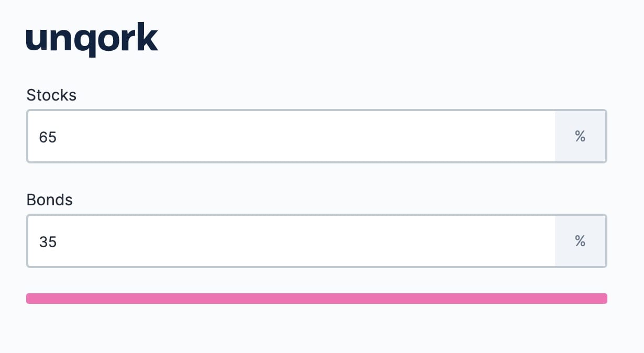Place cursor on the value 65

click(x=48, y=137)
